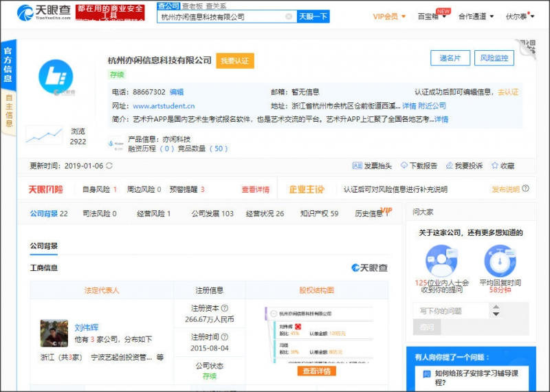Click the info icon next to 注册资本
Image resolution: width=550 pixels, height=392 pixels.
(225, 308)
